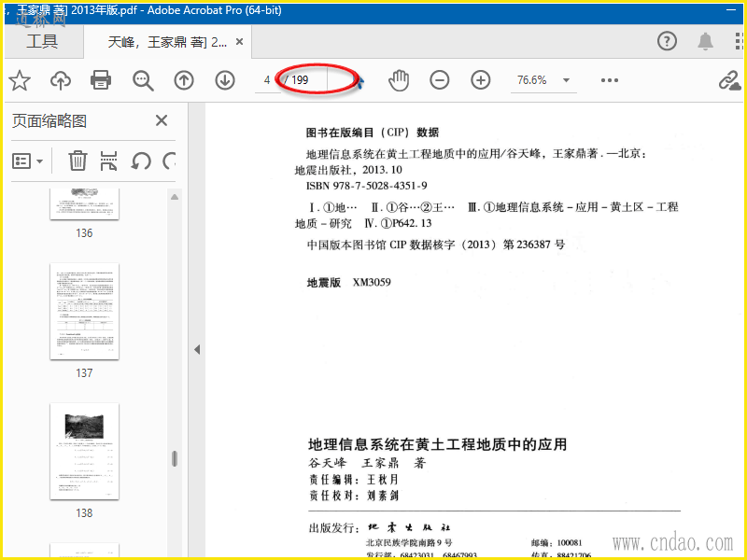Click the 责任校对: 刘素剑 line

click(x=354, y=496)
